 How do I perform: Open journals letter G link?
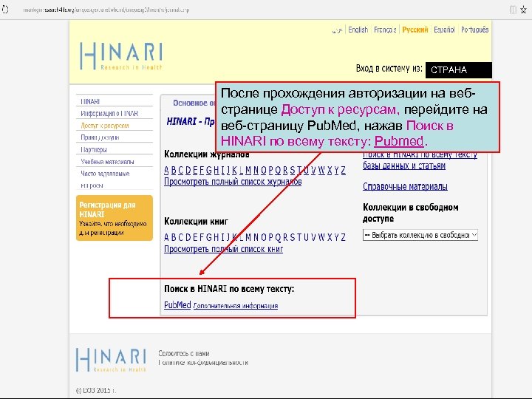coord(209,170)
